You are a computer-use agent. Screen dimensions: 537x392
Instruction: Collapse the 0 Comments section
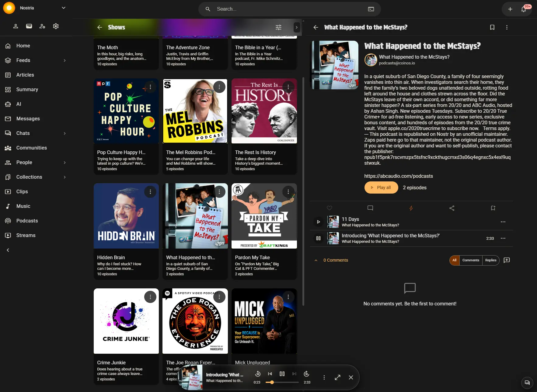coord(316,260)
